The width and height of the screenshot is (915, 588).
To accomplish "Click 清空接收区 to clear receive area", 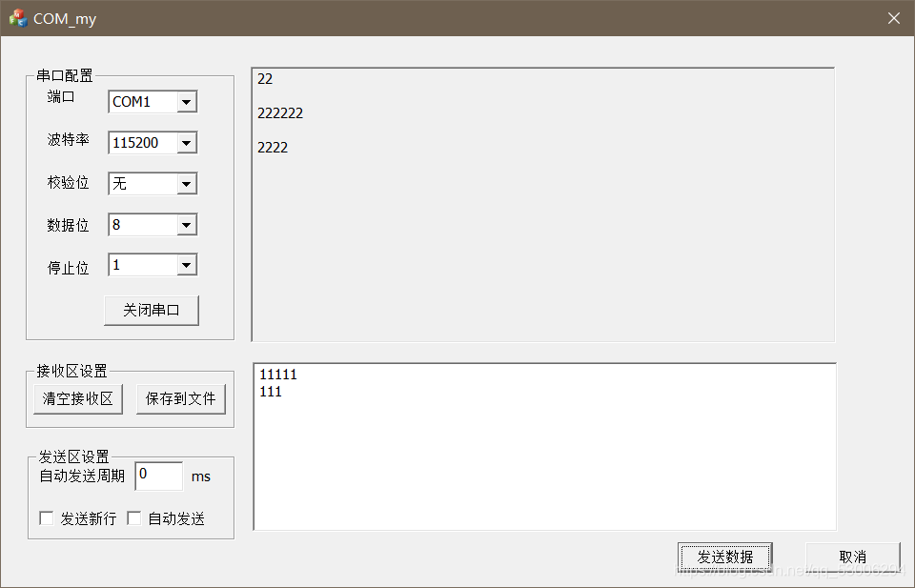I will (78, 399).
